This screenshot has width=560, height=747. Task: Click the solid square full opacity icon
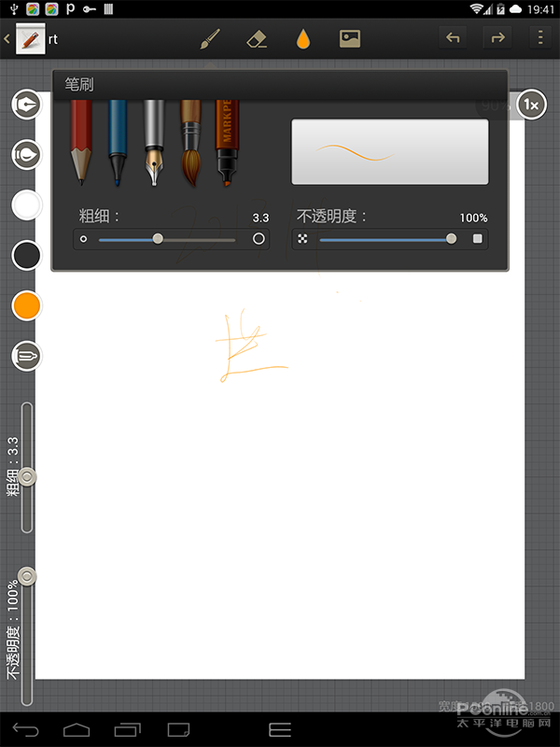click(477, 239)
